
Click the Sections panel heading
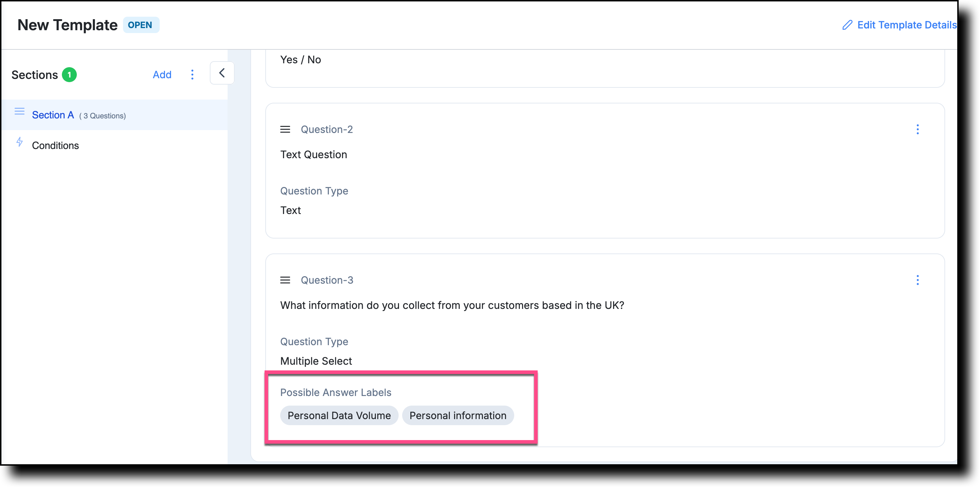pyautogui.click(x=34, y=75)
